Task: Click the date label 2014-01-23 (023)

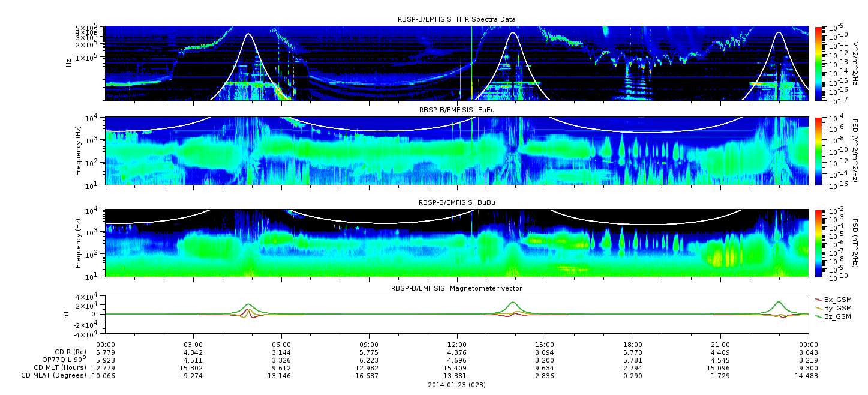Action: [x=456, y=384]
